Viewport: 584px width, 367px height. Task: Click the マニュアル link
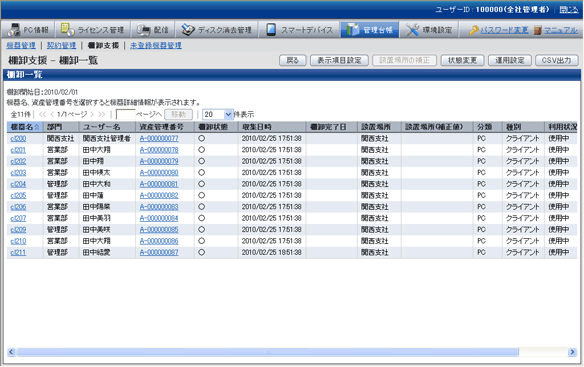pyautogui.click(x=561, y=30)
